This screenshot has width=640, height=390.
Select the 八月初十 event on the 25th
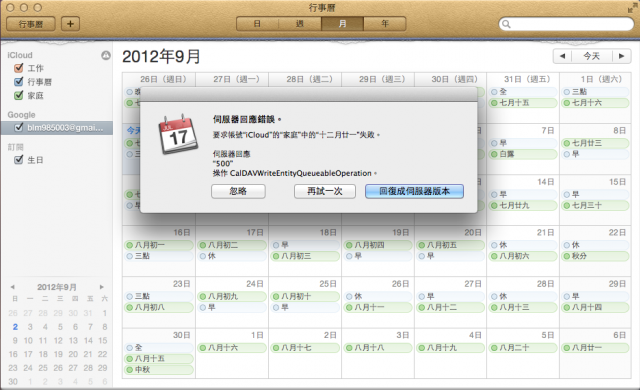click(305, 297)
